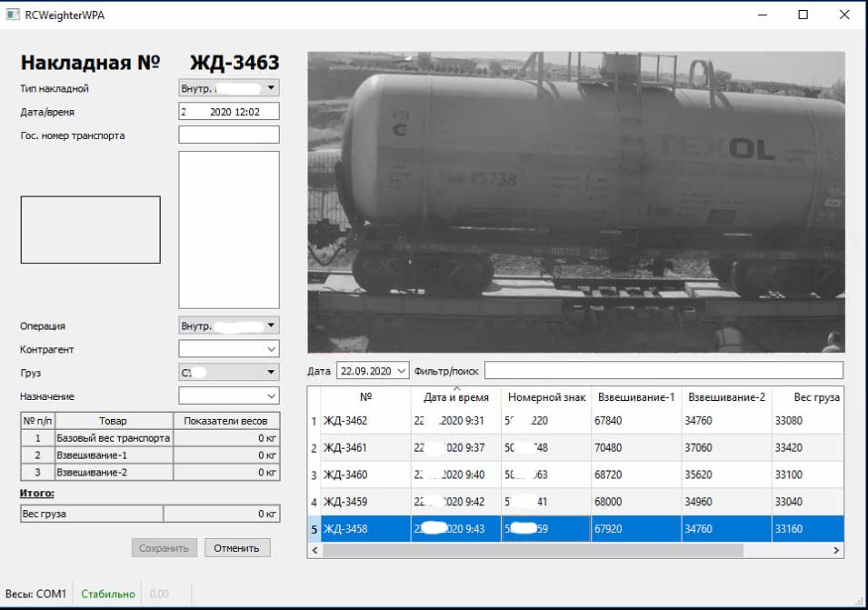Click the Дата/время field
The image size is (868, 610).
[229, 112]
